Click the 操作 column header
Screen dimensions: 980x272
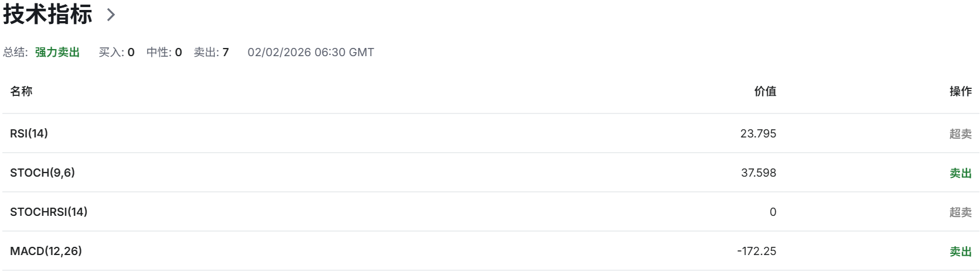pyautogui.click(x=960, y=91)
